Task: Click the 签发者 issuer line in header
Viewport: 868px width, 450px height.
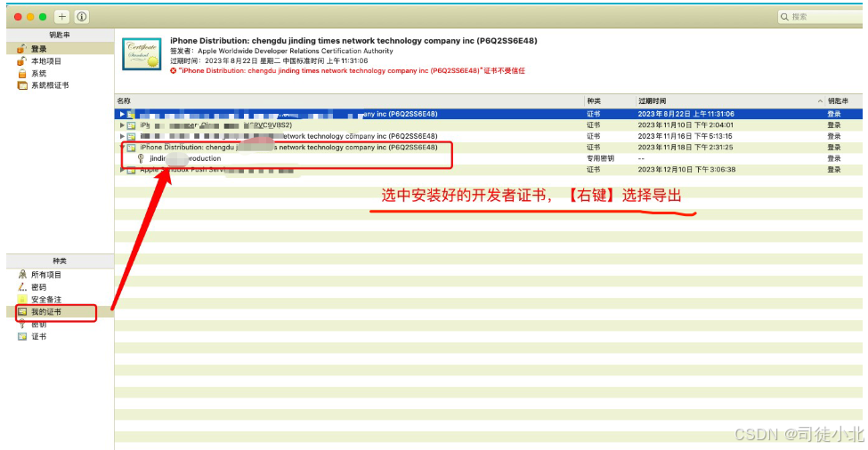Action: click(x=281, y=51)
